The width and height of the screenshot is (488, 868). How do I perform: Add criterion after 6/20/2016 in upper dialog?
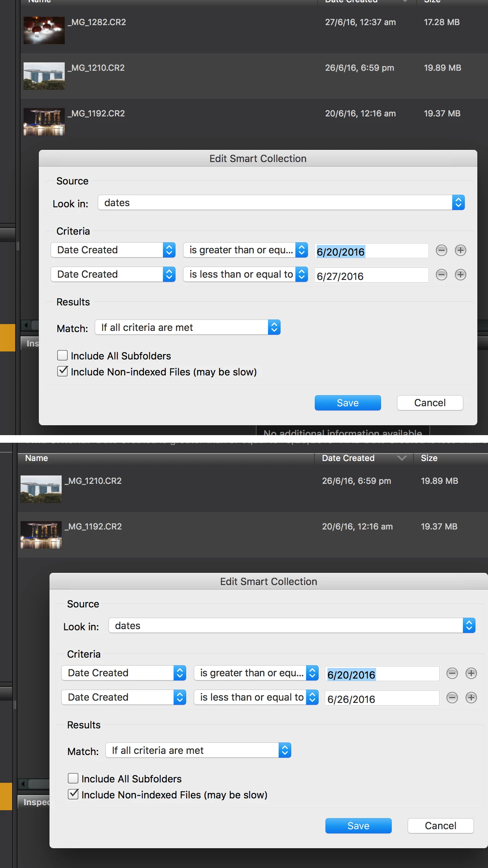(461, 250)
